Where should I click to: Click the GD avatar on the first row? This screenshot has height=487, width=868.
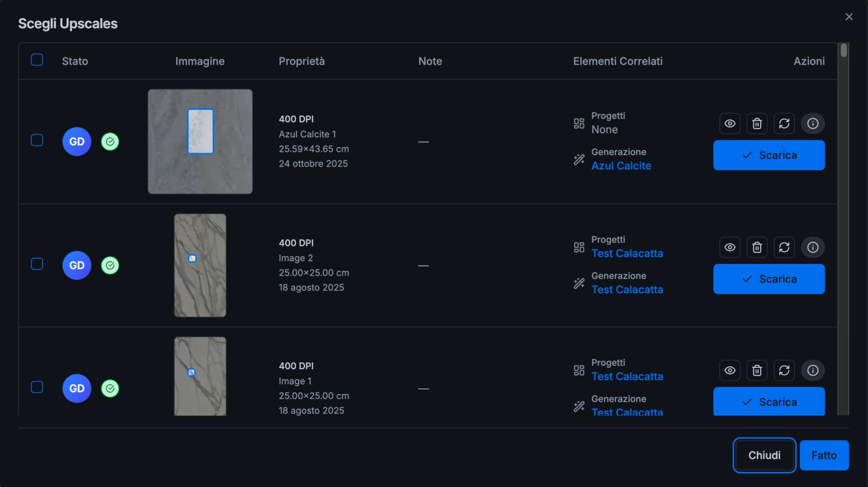(x=77, y=141)
